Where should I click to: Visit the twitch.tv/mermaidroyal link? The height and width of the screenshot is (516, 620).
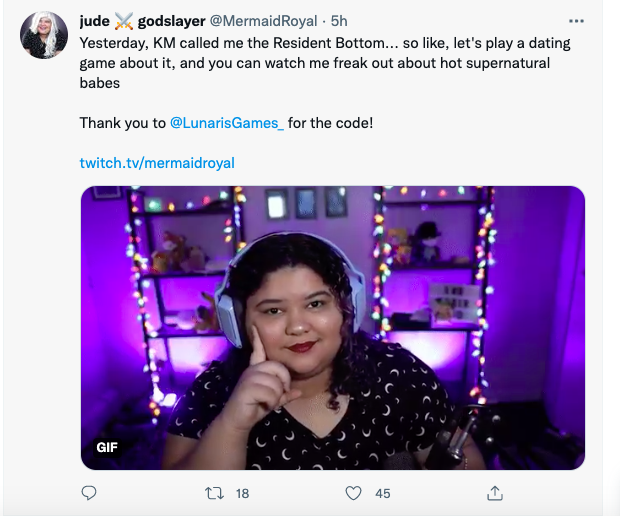click(157, 162)
